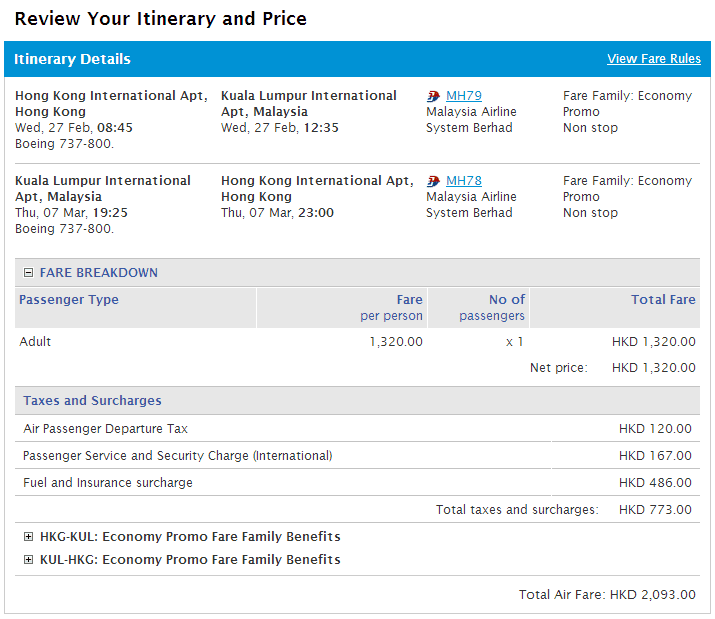
Task: Click the Passenger Type column header
Action: click(69, 300)
